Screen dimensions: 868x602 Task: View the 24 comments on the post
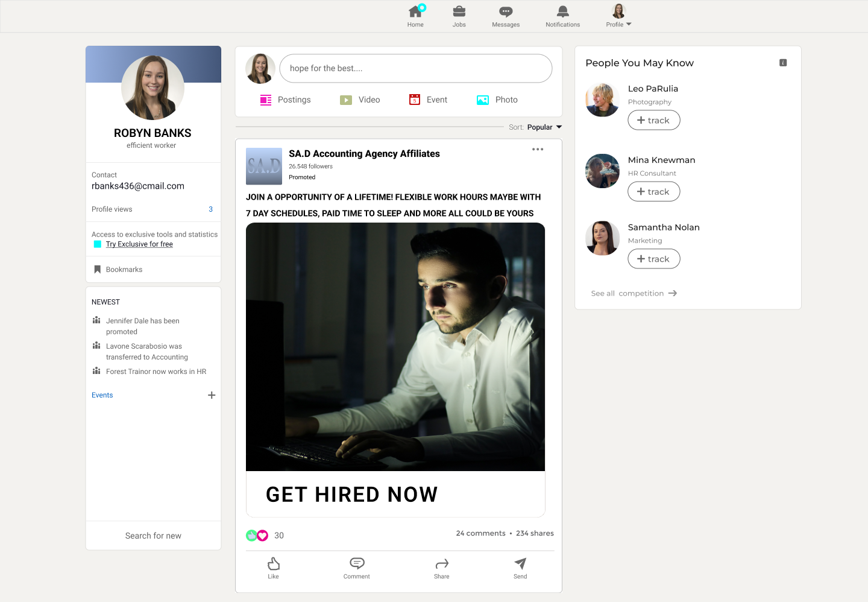(x=480, y=533)
